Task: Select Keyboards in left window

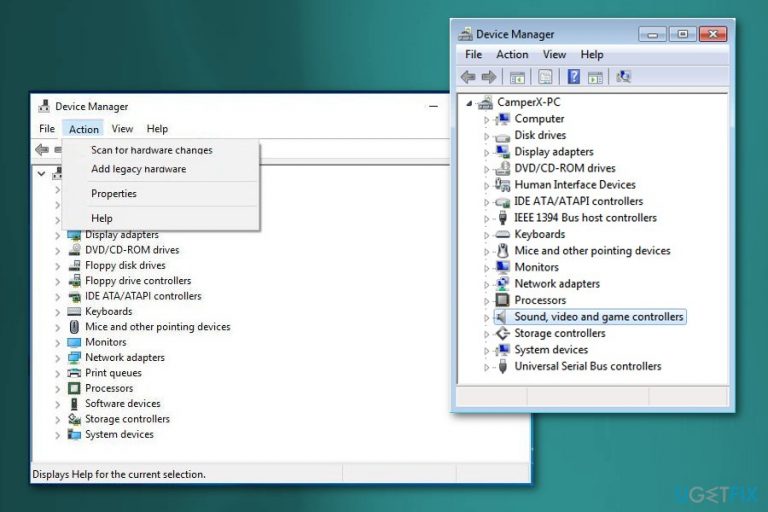Action: pyautogui.click(x=109, y=312)
